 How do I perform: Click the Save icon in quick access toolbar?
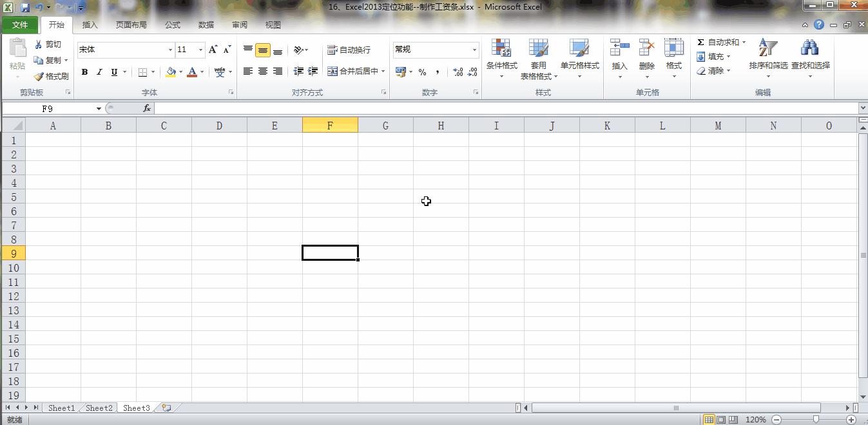click(25, 8)
